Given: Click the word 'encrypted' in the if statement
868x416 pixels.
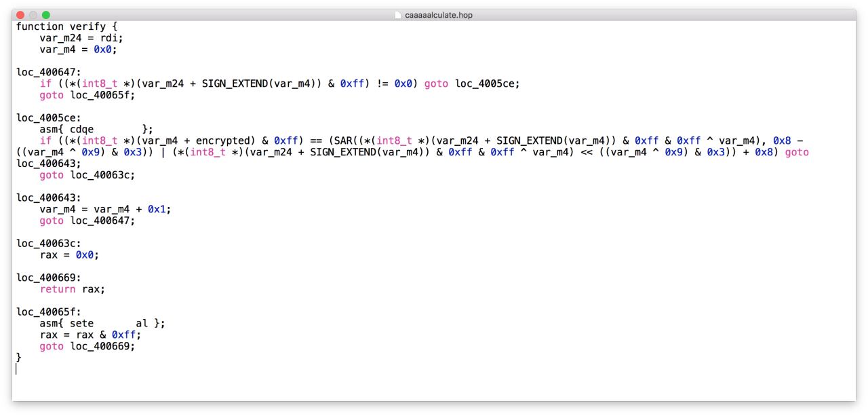Looking at the screenshot, I should [221, 140].
